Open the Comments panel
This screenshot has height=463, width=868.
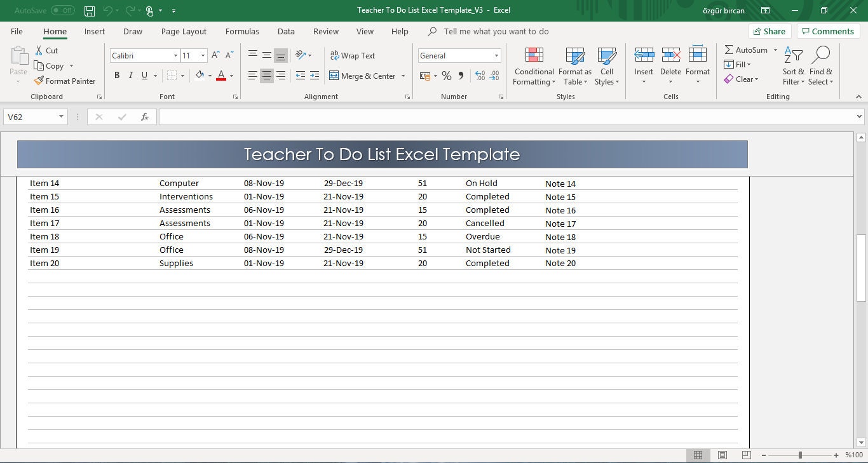pyautogui.click(x=828, y=30)
